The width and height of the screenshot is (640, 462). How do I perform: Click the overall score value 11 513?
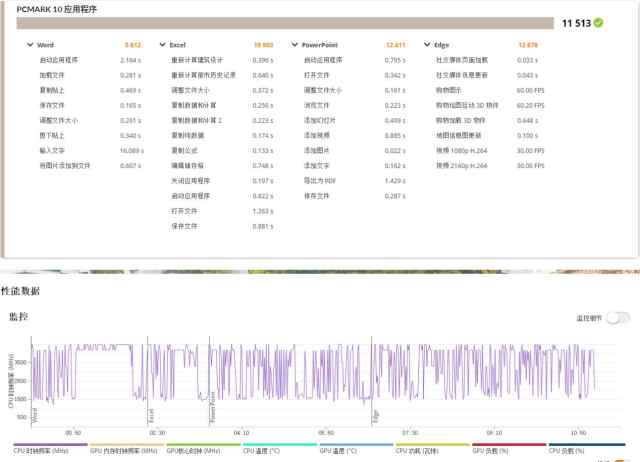pyautogui.click(x=576, y=23)
